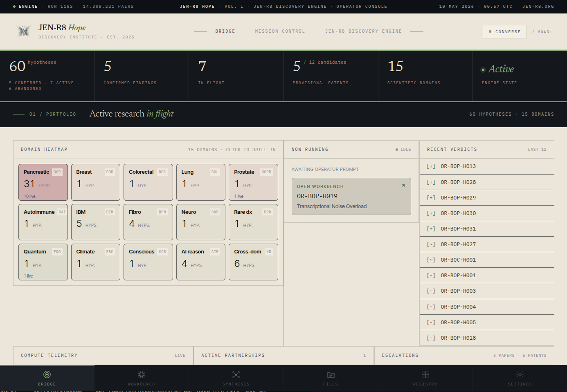
Task: Click the LAST 12 label
Action: 537,150
